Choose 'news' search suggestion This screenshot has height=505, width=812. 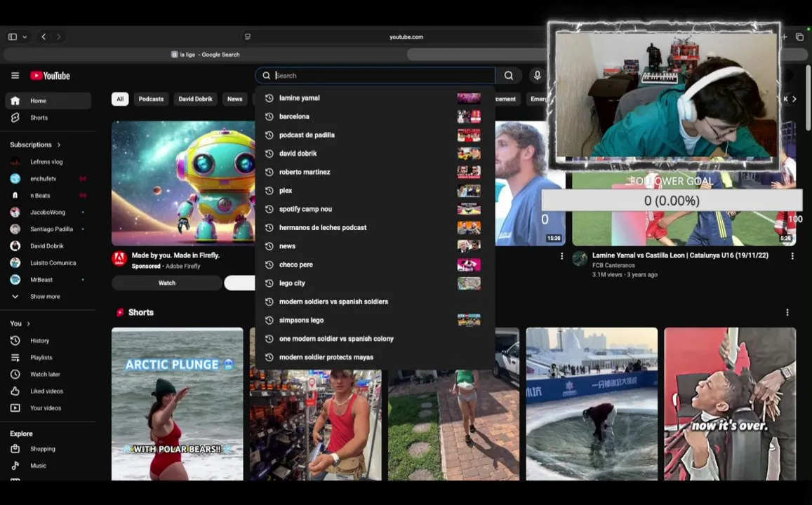(375, 246)
